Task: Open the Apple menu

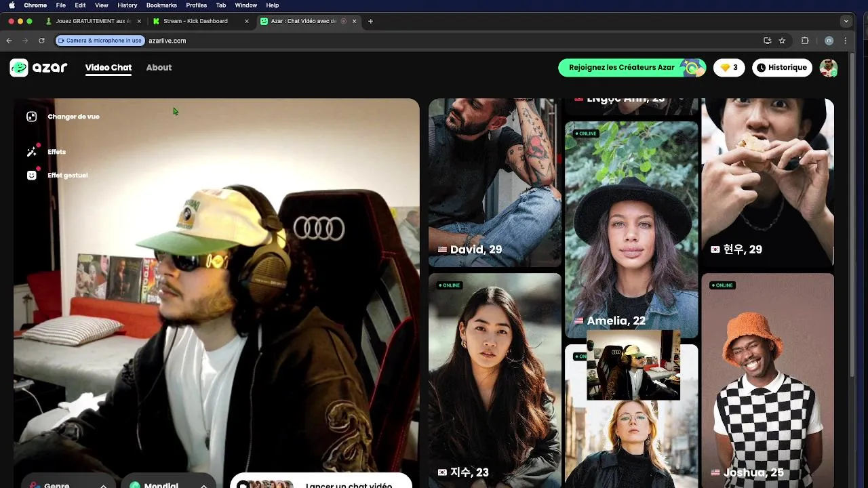Action: pos(12,5)
